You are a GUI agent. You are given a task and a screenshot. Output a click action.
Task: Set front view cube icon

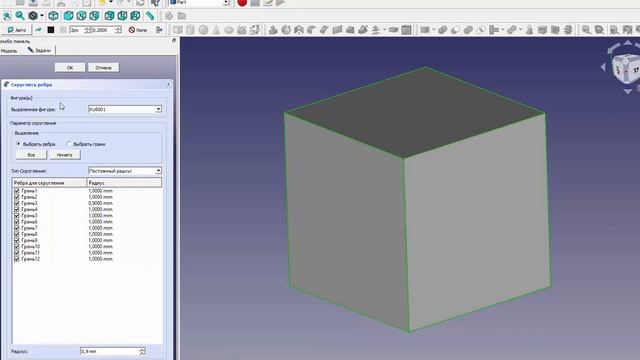[68, 16]
